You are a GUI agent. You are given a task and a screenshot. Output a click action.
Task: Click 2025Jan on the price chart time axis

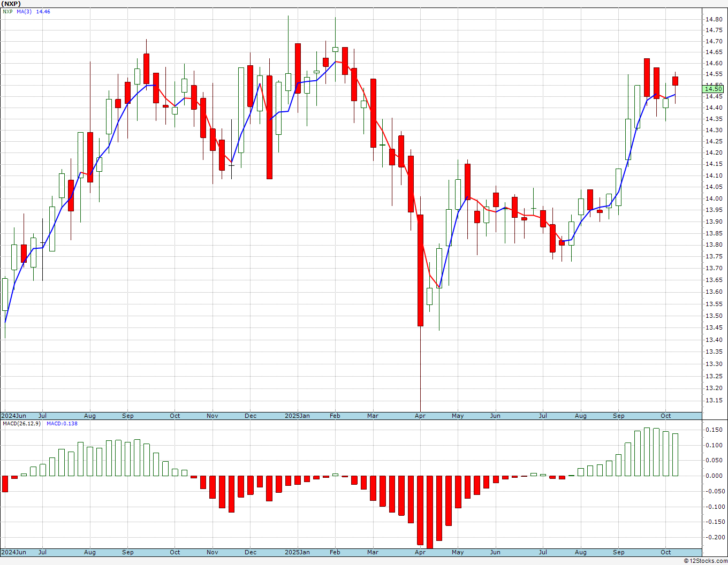coord(297,416)
